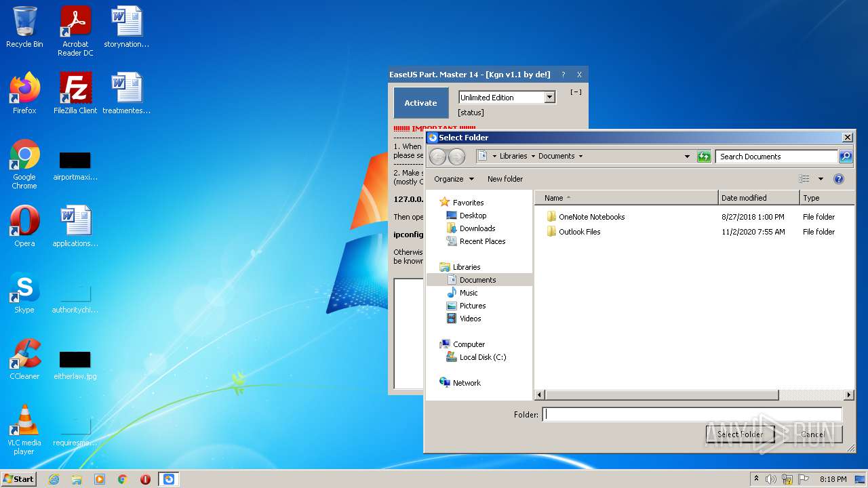Select Videos library in navigation pane
This screenshot has height=488, width=868.
click(x=471, y=319)
